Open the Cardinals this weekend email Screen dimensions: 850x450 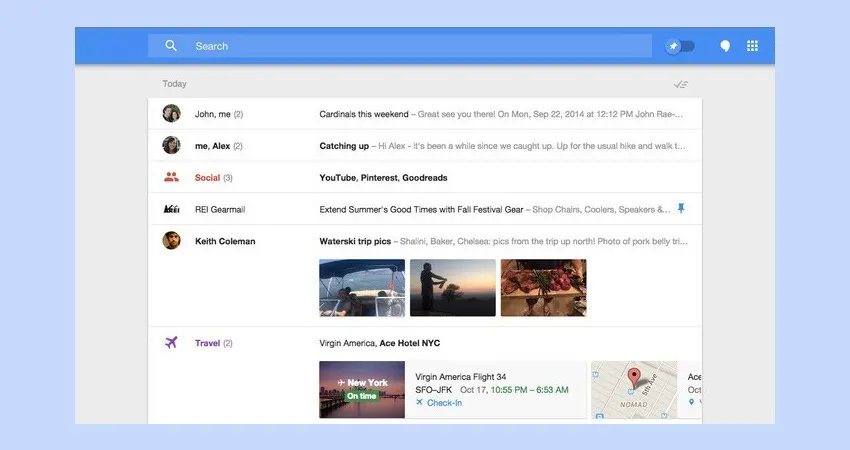[425, 114]
